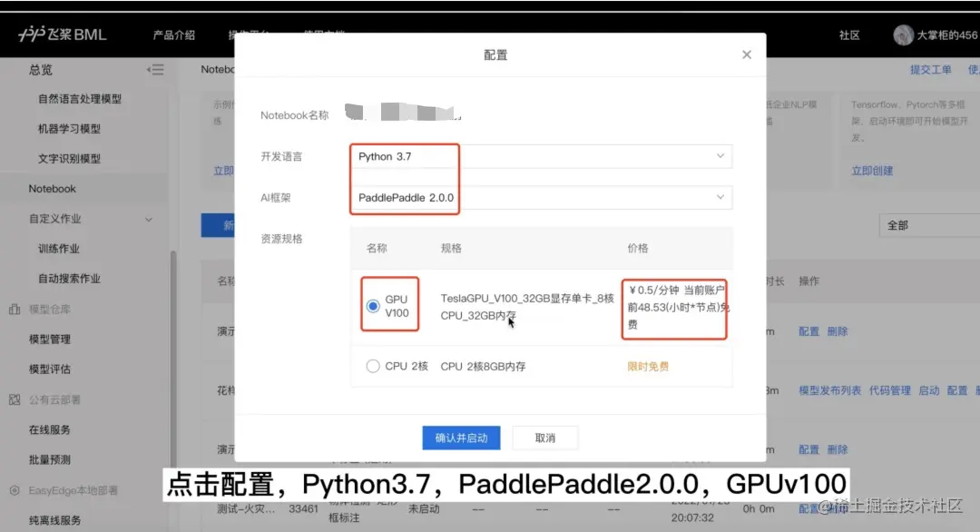
Task: Click the user avatar icon
Action: click(x=903, y=35)
